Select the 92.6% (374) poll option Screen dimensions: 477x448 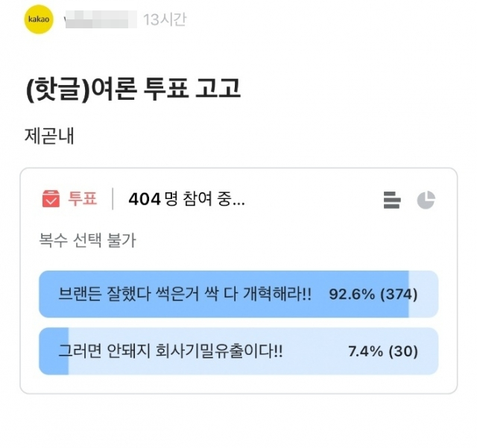click(x=238, y=294)
